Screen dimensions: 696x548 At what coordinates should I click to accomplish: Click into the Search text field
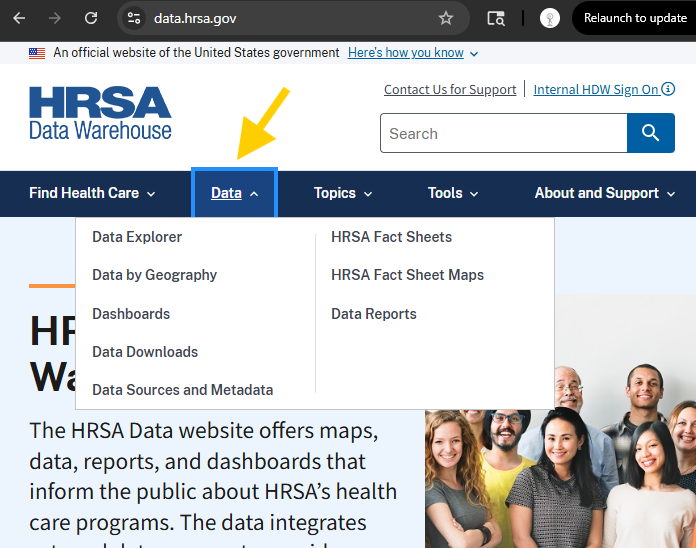tap(502, 133)
